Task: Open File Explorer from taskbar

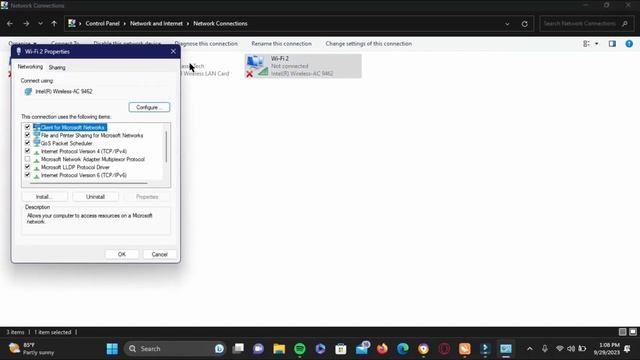Action: (x=279, y=349)
